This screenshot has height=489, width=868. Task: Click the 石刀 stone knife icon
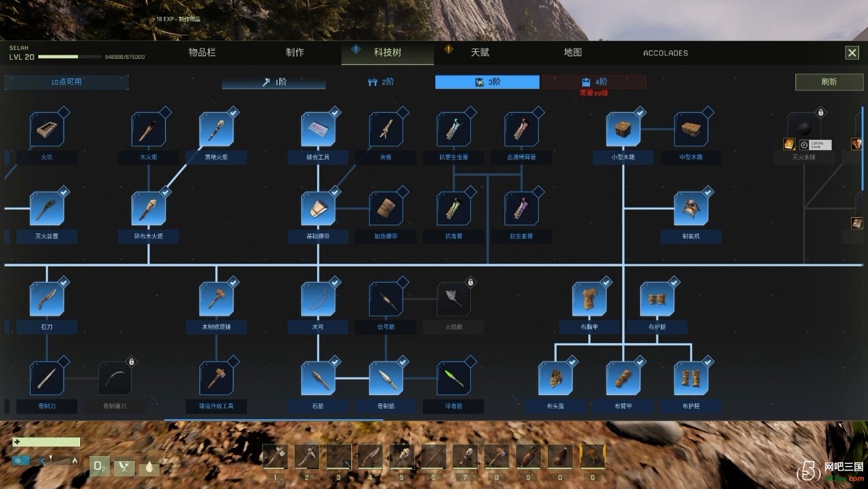click(47, 299)
